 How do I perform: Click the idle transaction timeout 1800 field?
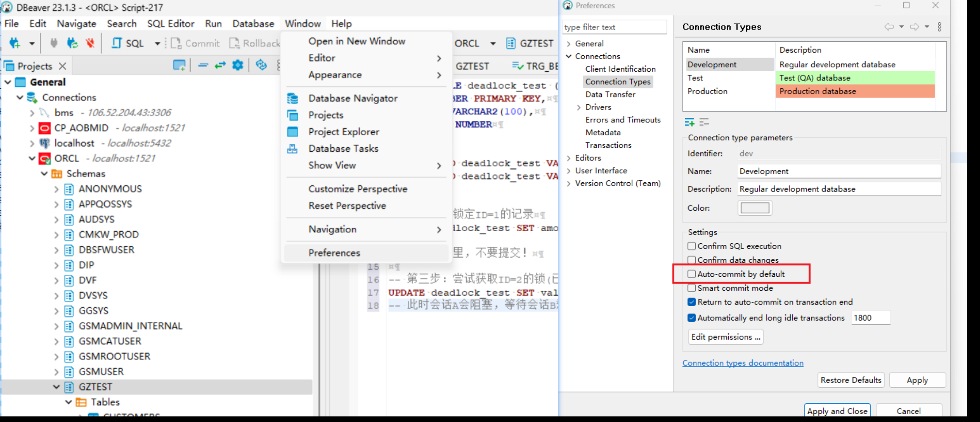(870, 318)
